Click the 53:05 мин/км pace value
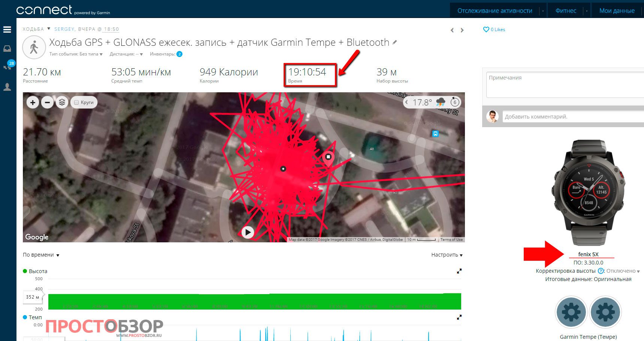Screen dimensions: 644x341 pyautogui.click(x=141, y=72)
